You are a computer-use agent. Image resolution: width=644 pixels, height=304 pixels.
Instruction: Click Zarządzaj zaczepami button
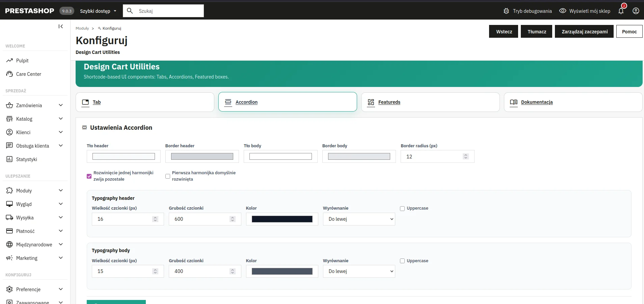click(x=584, y=31)
